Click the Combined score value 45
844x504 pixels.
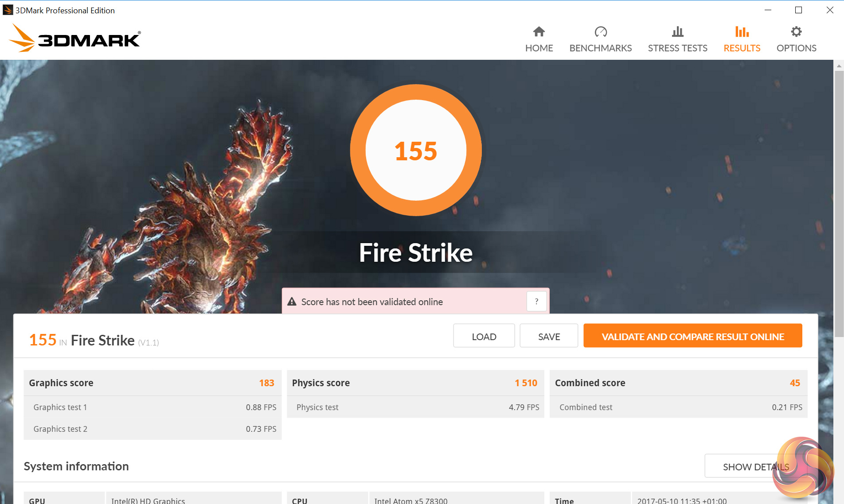point(795,383)
